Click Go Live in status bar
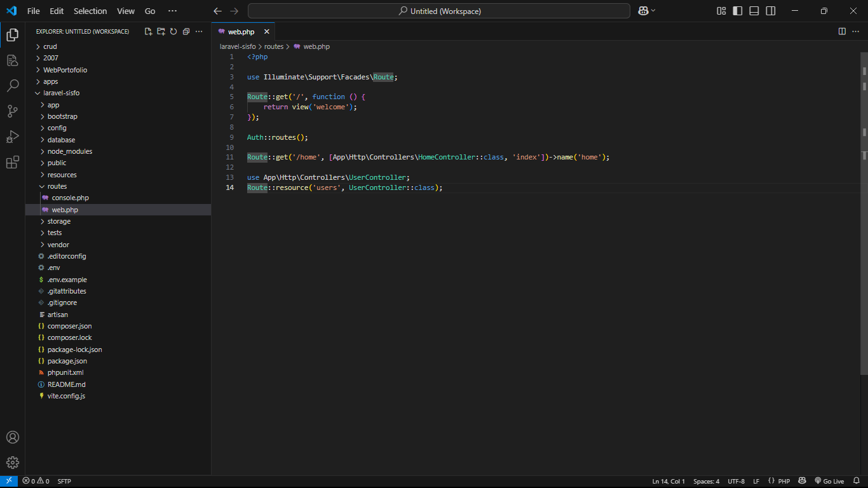The height and width of the screenshot is (488, 868). pyautogui.click(x=829, y=481)
